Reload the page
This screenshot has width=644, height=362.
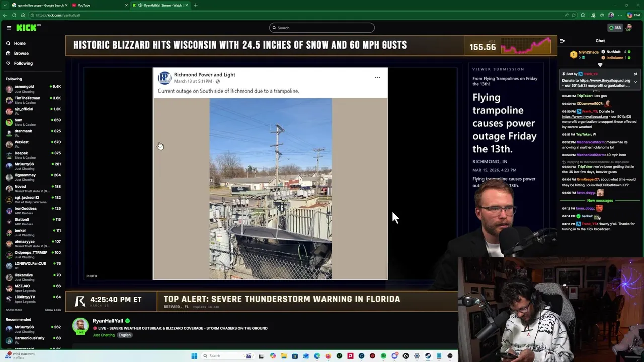[x=14, y=15]
